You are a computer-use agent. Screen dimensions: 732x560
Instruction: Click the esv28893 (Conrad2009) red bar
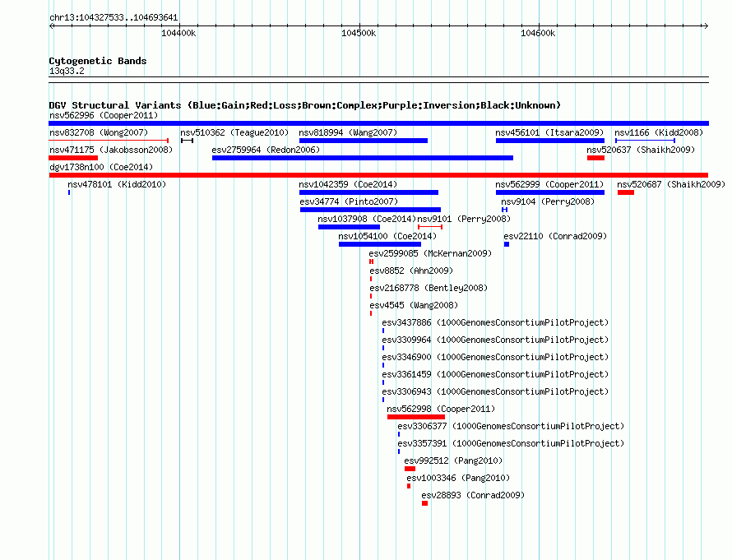coord(424,503)
